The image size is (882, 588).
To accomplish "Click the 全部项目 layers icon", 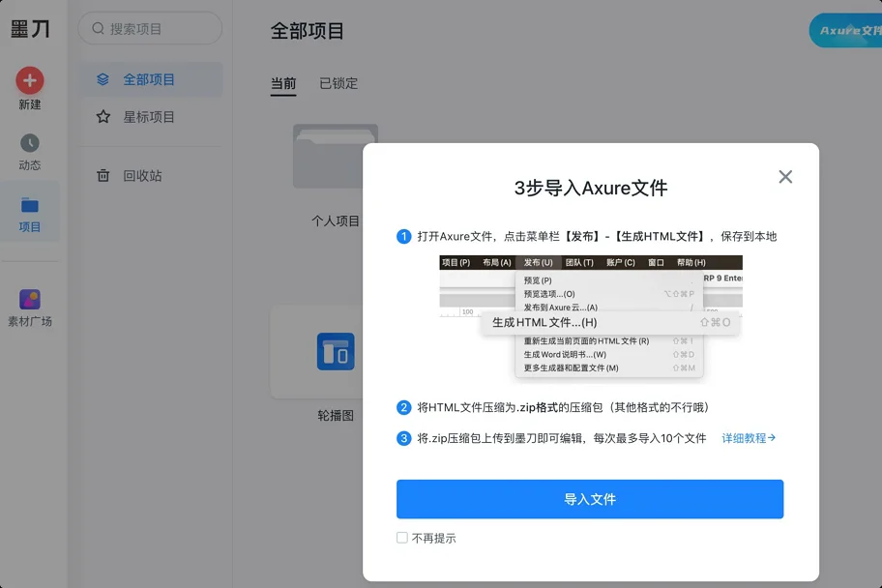I will [x=103, y=79].
